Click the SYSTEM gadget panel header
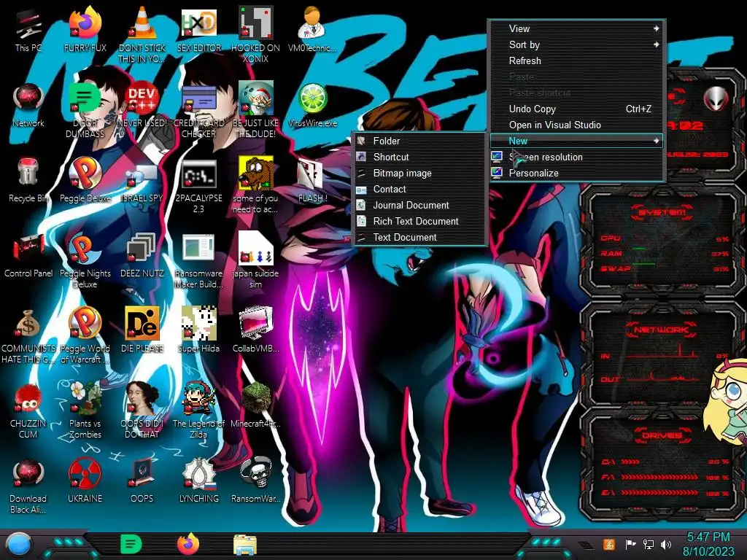 click(x=662, y=212)
